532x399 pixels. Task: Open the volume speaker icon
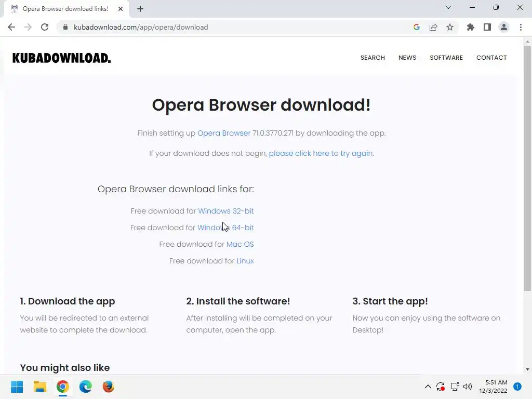468,387
